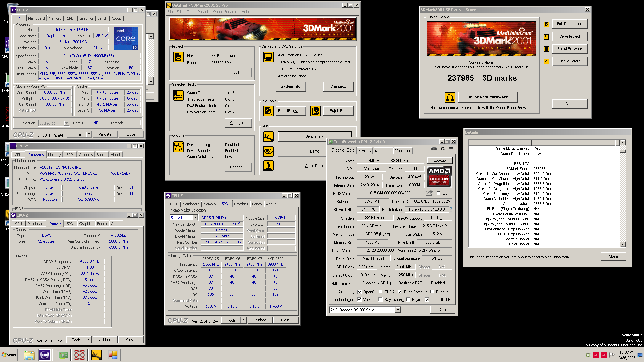Click the Benchmark button

314,136
